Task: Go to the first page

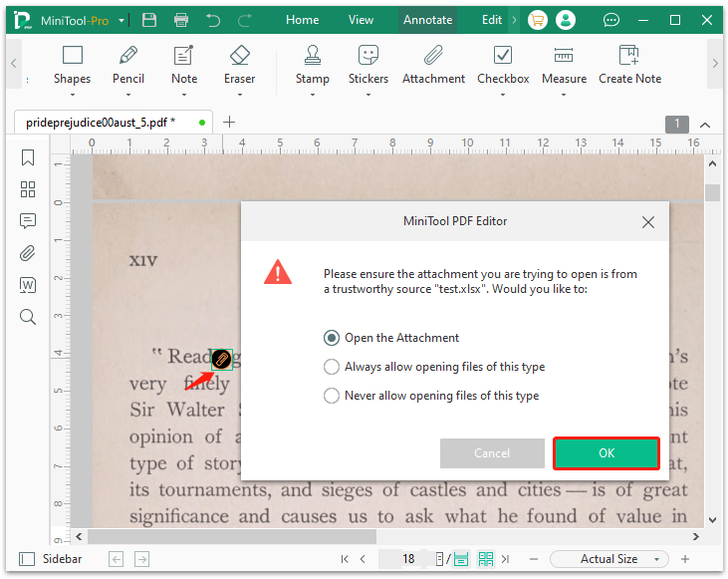Action: pos(344,559)
